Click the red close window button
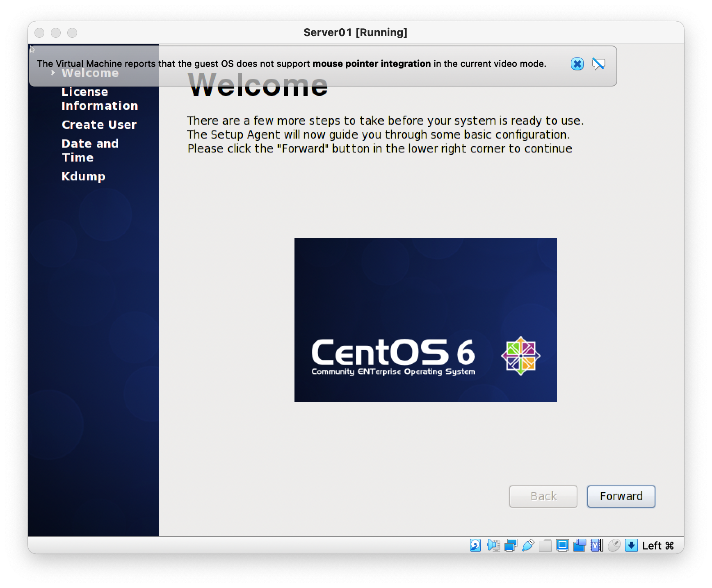712x588 pixels. click(x=39, y=33)
